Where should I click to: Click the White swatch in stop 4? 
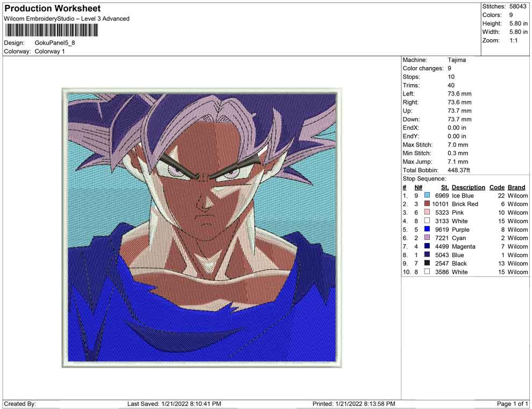pos(427,221)
